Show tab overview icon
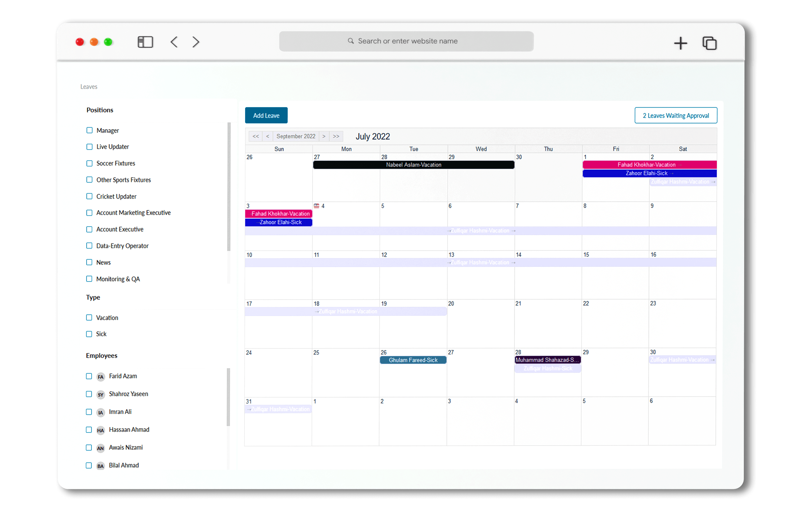The image size is (798, 532). click(709, 43)
